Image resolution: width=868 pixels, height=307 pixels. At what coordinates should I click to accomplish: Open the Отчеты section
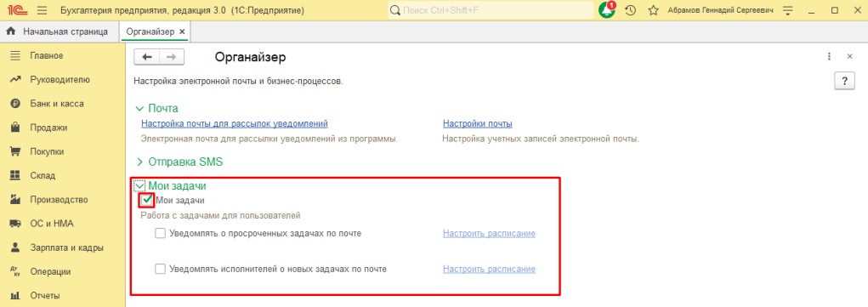pyautogui.click(x=45, y=295)
